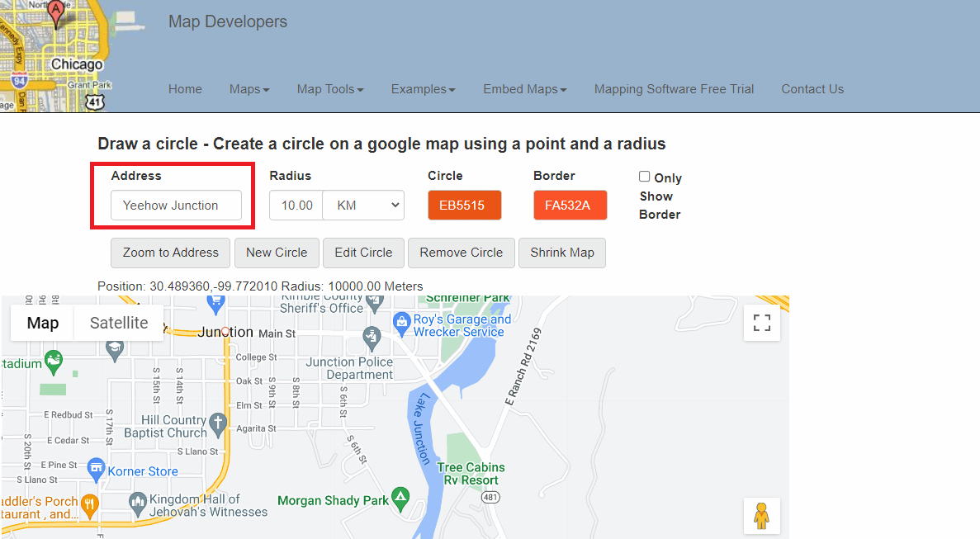Screen dimensions: 980x539
Task: Focus the Address field with Yeehow Junction
Action: [176, 206]
